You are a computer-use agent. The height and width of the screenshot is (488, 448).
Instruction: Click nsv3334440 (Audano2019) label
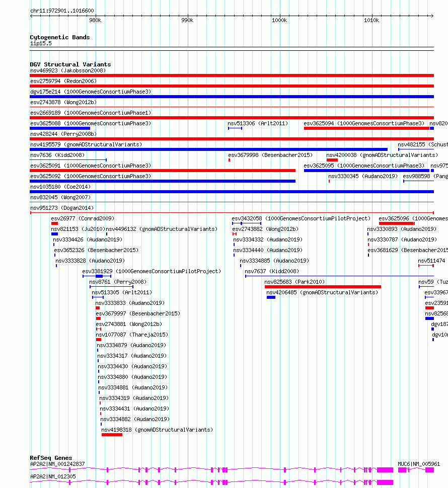[x=268, y=251]
